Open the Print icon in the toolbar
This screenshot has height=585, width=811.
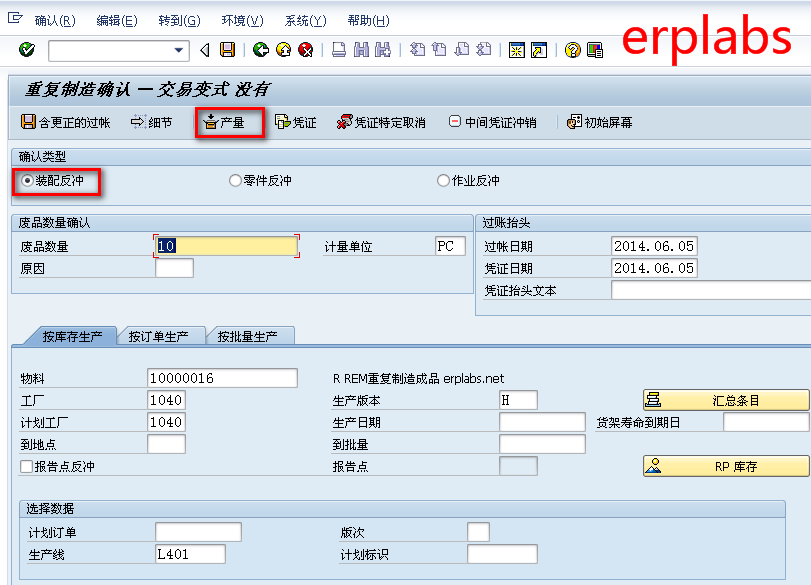coord(336,51)
